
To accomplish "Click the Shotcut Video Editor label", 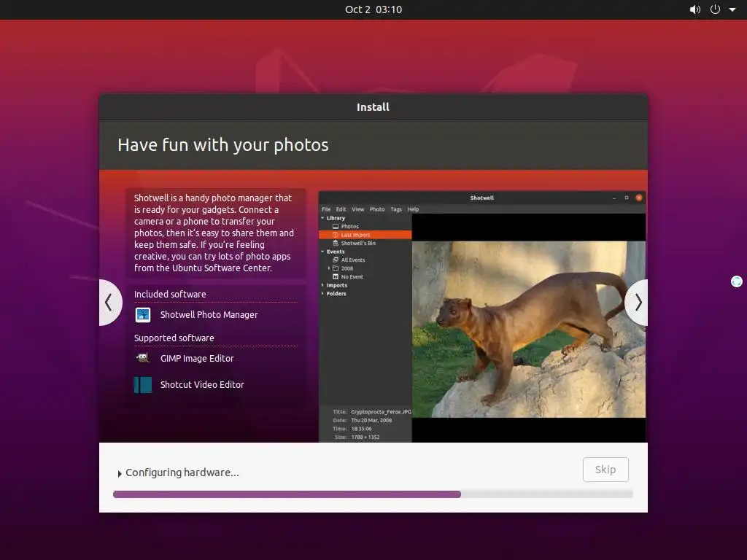I will pyautogui.click(x=202, y=385).
